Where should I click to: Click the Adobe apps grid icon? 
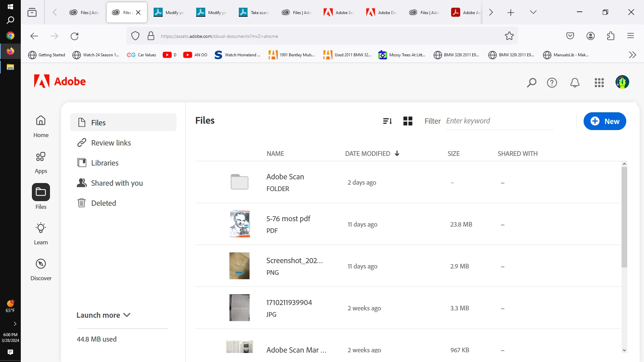click(599, 82)
